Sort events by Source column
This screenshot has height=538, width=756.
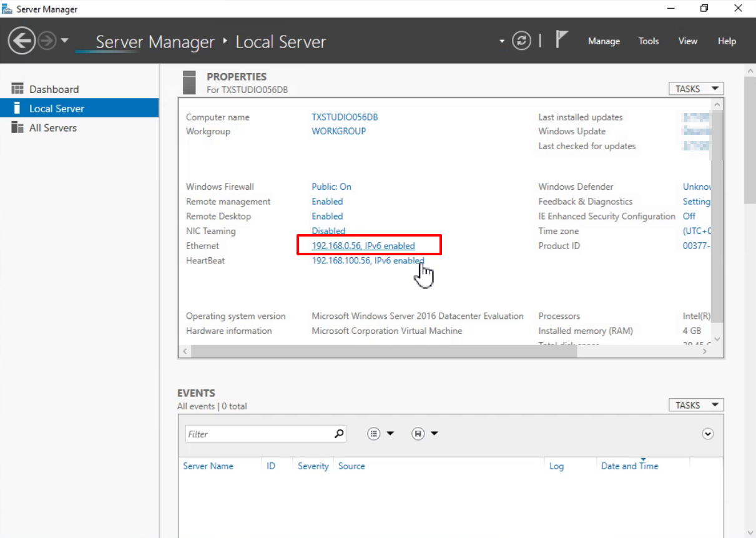click(x=351, y=466)
